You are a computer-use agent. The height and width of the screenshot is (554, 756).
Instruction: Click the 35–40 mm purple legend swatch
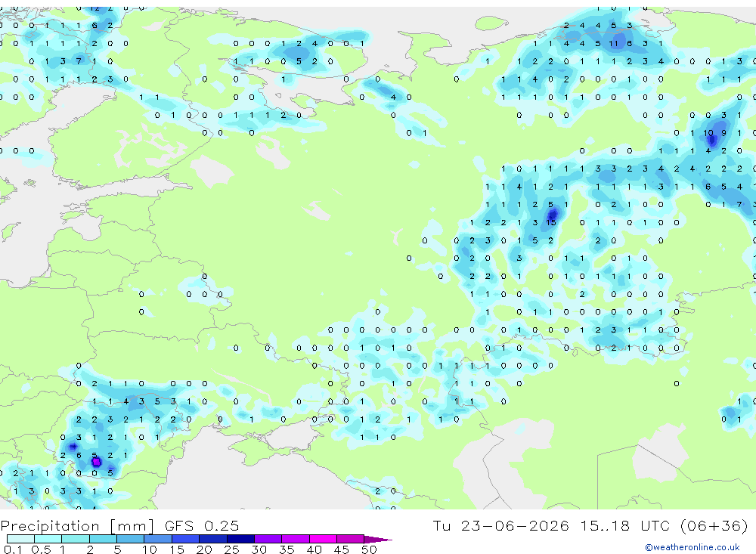pos(296,539)
